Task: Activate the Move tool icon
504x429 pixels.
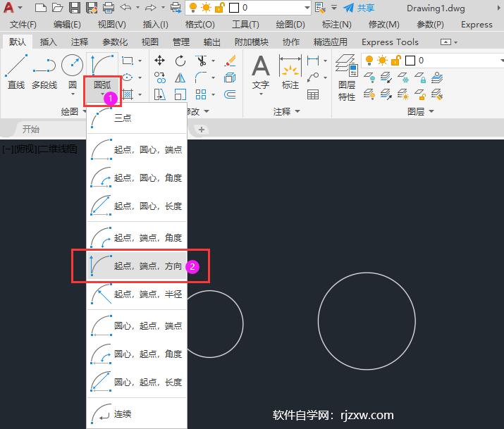Action: coord(159,61)
